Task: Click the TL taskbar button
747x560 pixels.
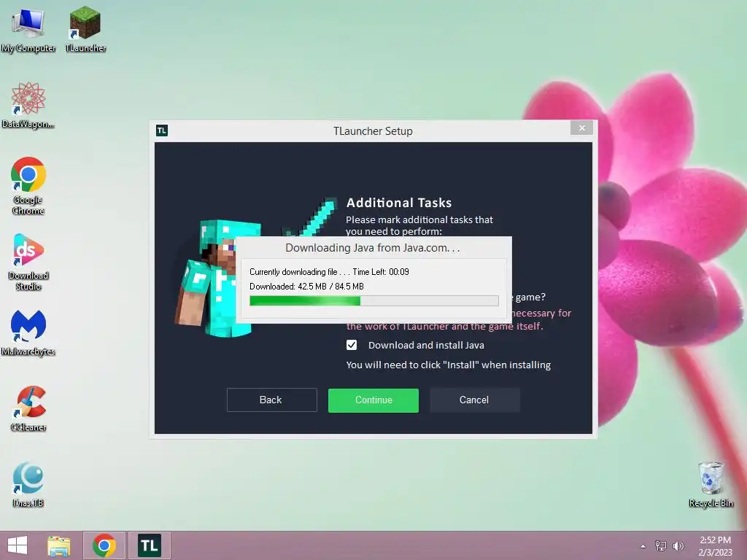Action: 149,545
